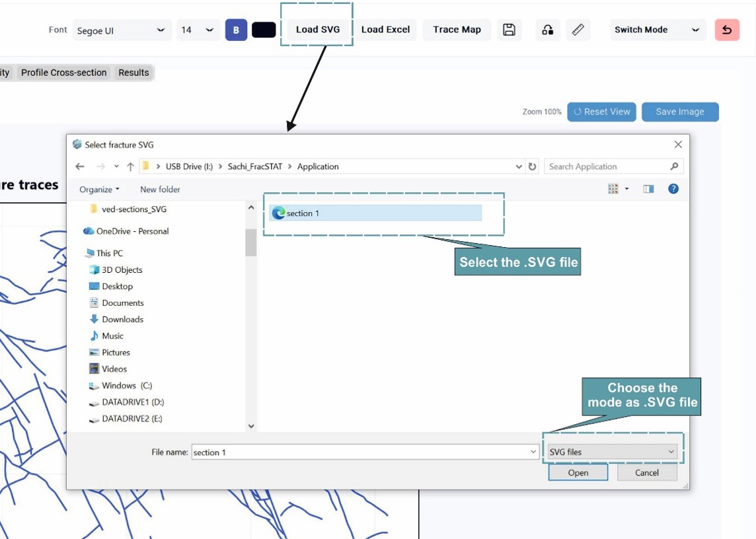Open the black font color swatch
Viewport: 756px width, 539px height.
pos(264,30)
